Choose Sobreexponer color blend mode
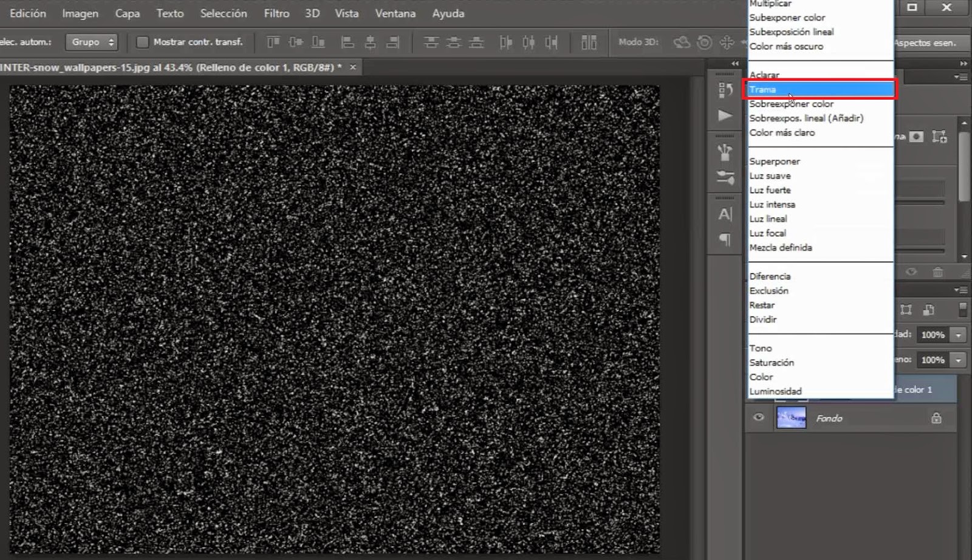972x560 pixels. [x=820, y=104]
